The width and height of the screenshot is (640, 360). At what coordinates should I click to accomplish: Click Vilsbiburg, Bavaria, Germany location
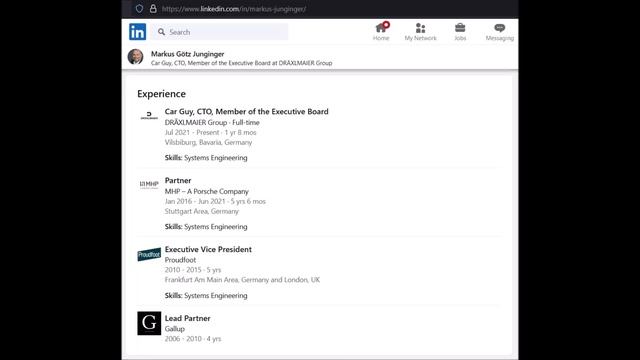209,142
